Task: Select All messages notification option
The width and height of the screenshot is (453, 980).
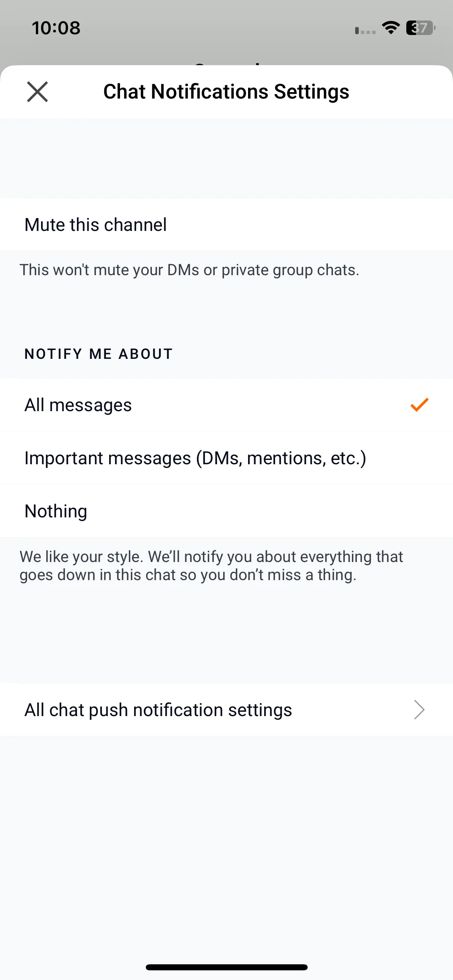Action: tap(226, 405)
